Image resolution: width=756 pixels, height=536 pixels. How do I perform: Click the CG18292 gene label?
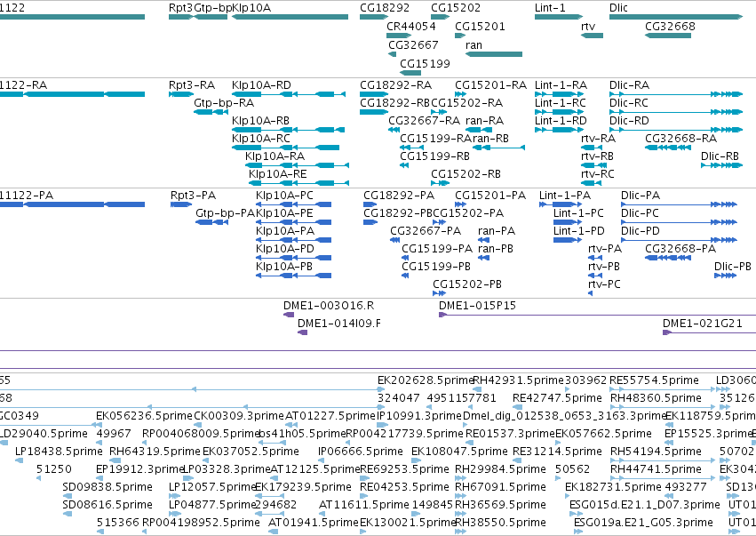(385, 8)
